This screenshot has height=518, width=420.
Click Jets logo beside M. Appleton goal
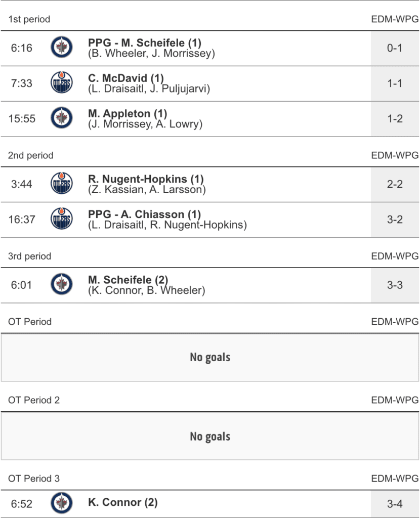[x=62, y=118]
